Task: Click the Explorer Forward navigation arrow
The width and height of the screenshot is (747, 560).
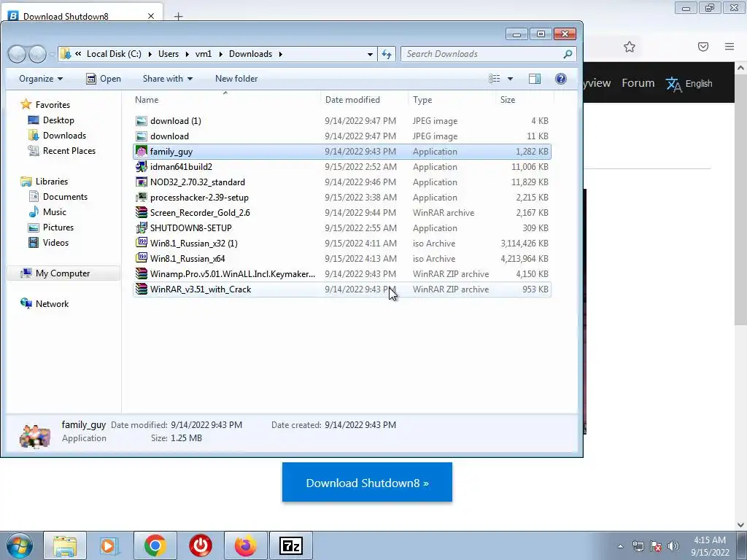Action: [x=37, y=54]
